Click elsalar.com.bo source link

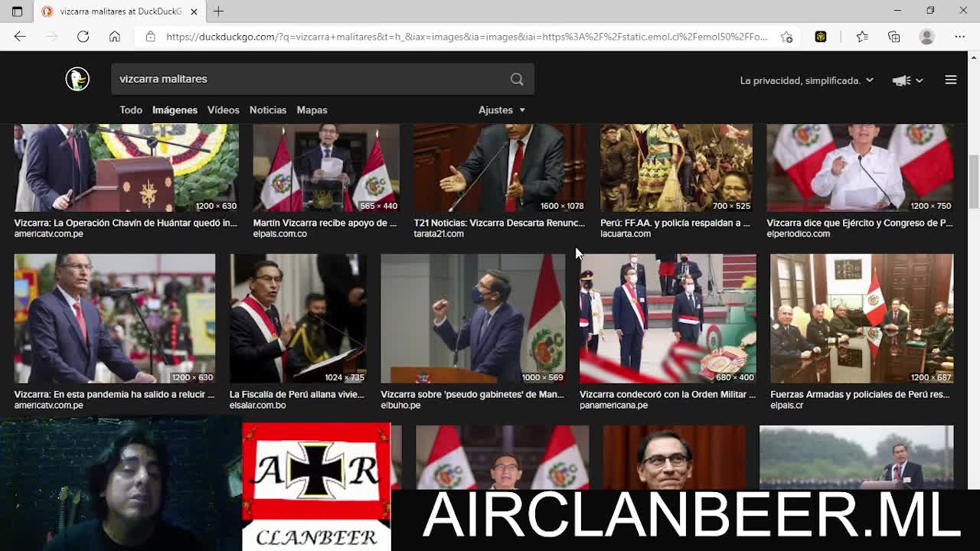pyautogui.click(x=257, y=406)
